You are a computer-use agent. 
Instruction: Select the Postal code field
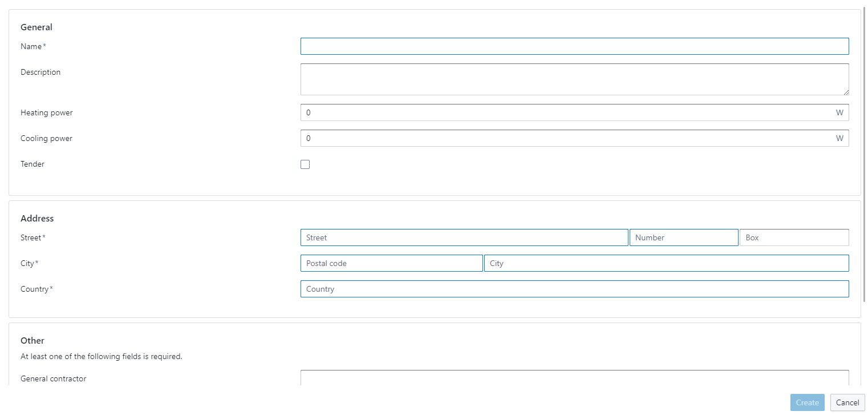click(391, 263)
